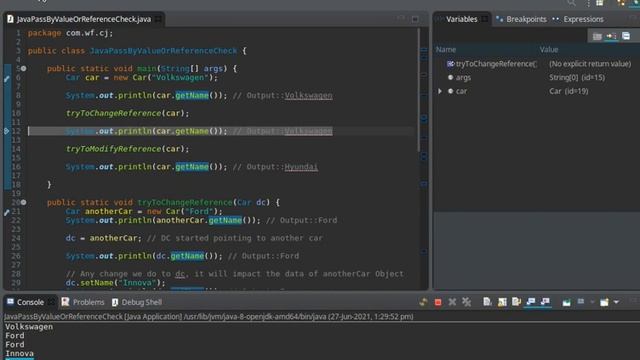640x360 pixels.
Task: Click the marker icon beside line 6
Action: (7, 78)
